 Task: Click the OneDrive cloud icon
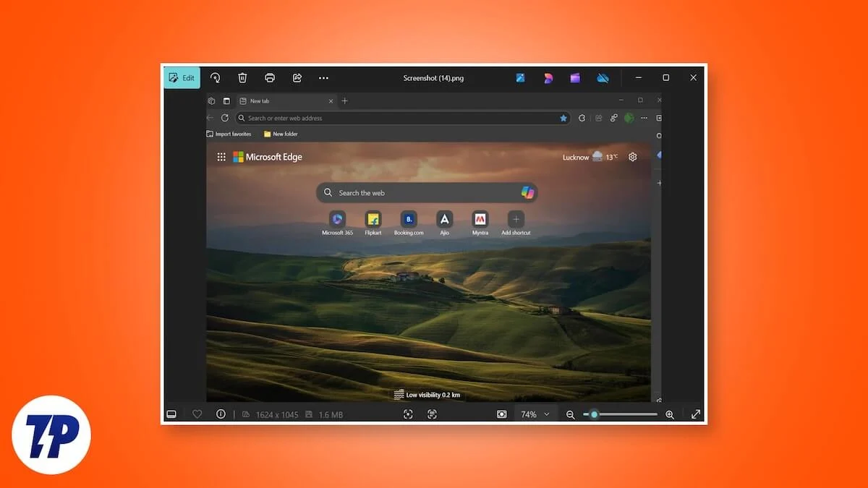click(x=603, y=78)
